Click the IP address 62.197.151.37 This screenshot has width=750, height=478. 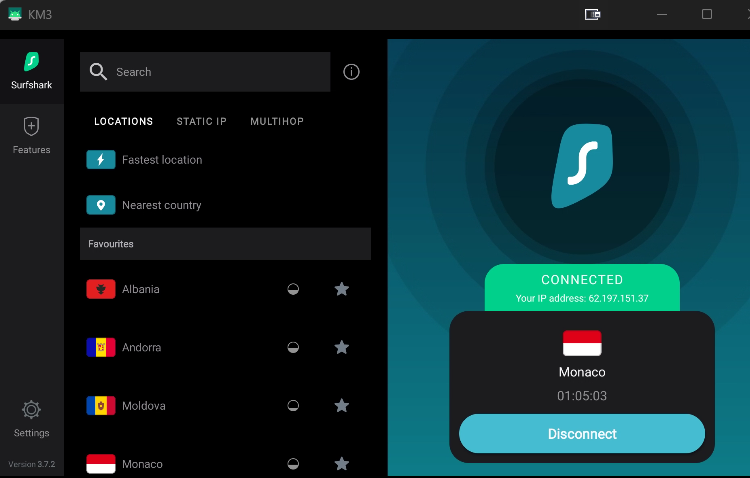coord(618,299)
